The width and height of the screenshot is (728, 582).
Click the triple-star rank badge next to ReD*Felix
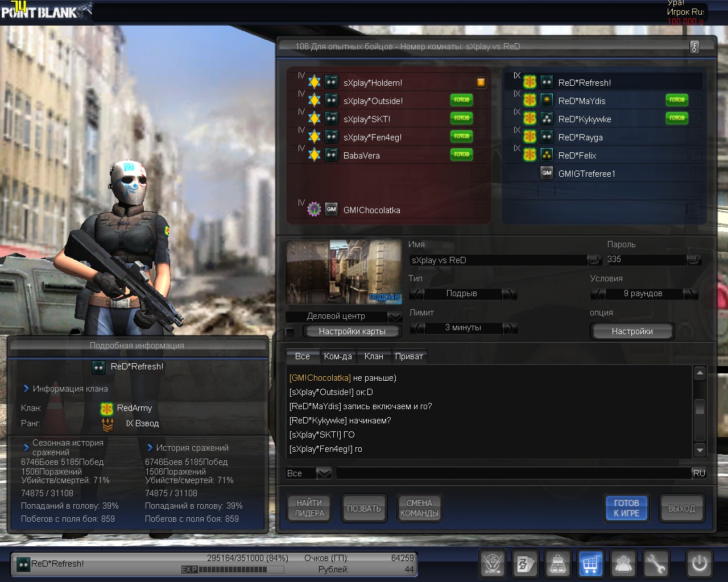[547, 155]
